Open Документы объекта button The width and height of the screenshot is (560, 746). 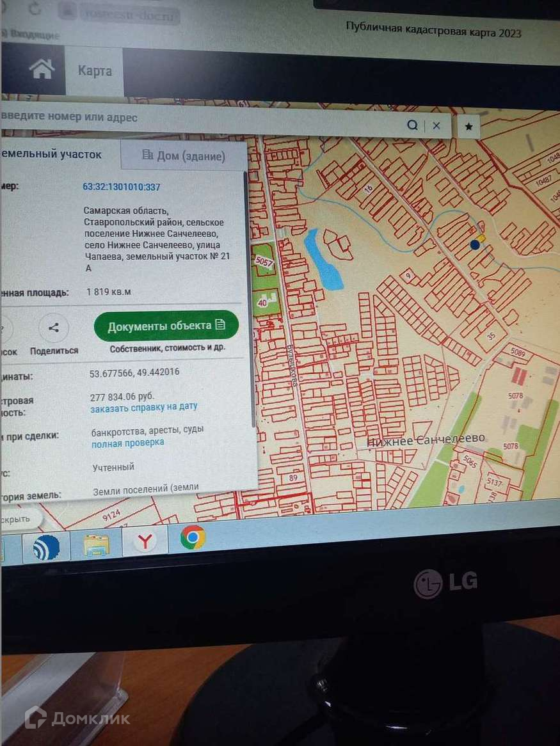pos(166,326)
